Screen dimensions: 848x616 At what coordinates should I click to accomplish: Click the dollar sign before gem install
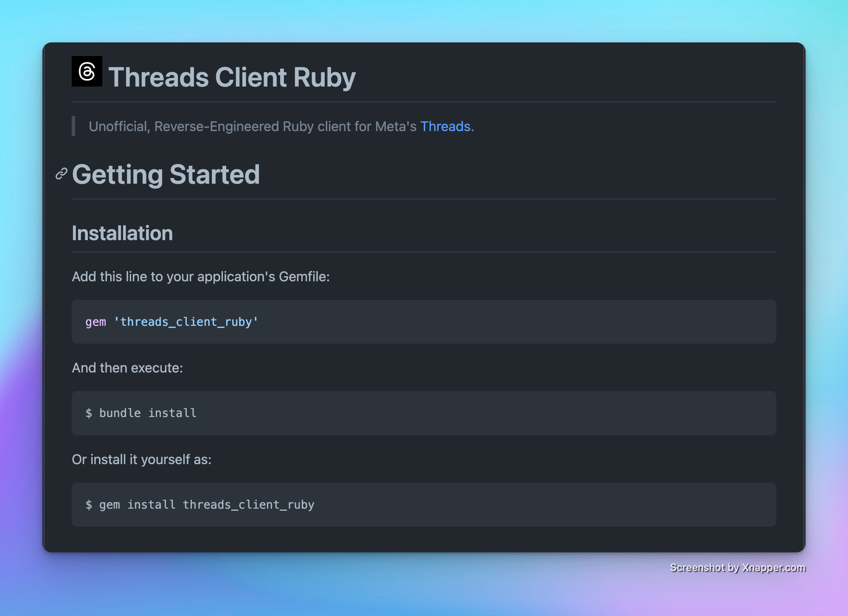[x=89, y=505]
